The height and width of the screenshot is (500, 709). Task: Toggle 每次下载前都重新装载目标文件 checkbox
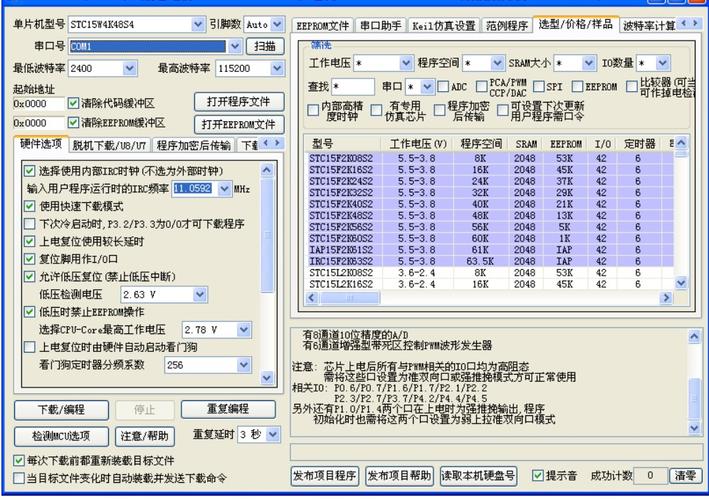coord(19,461)
